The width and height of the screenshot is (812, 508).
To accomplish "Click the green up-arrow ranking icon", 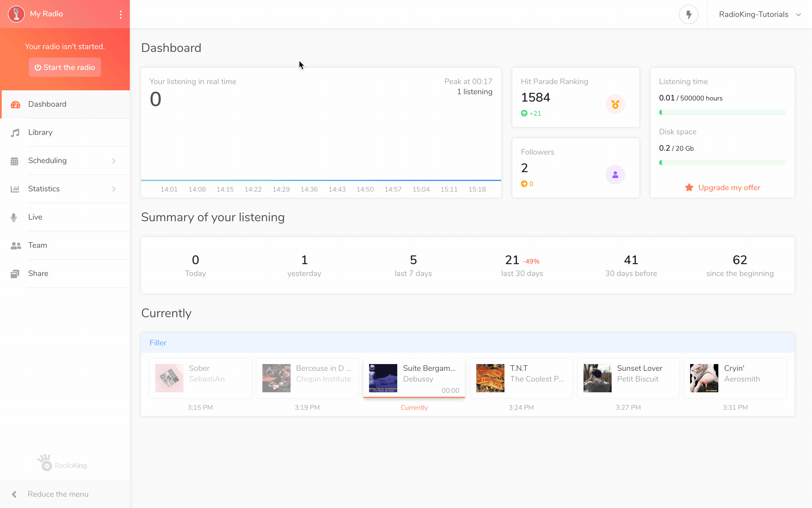I will point(524,113).
